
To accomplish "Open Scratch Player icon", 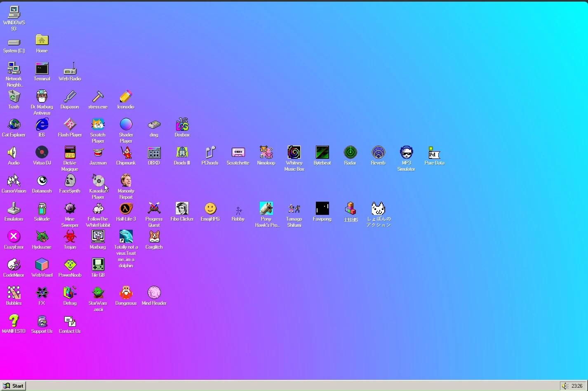I will 98,125.
